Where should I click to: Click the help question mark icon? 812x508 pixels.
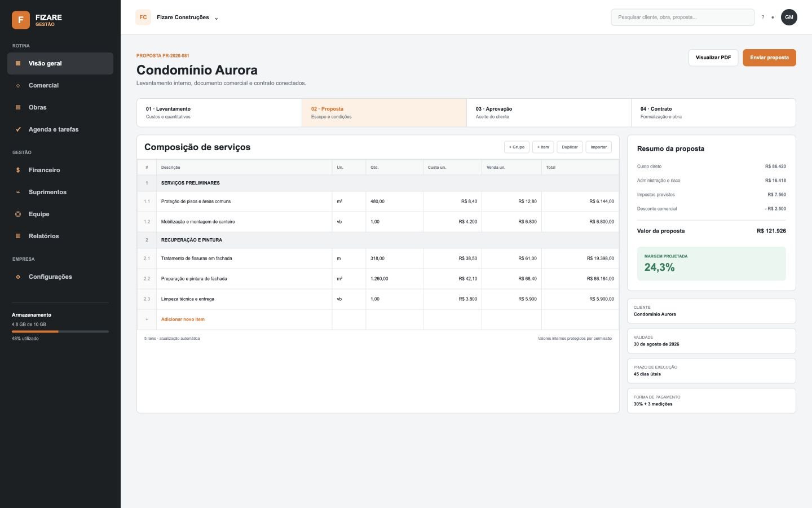[x=763, y=17]
